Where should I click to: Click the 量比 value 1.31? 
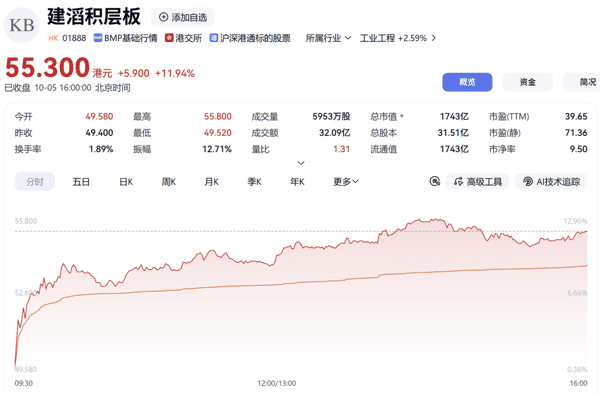click(x=341, y=149)
